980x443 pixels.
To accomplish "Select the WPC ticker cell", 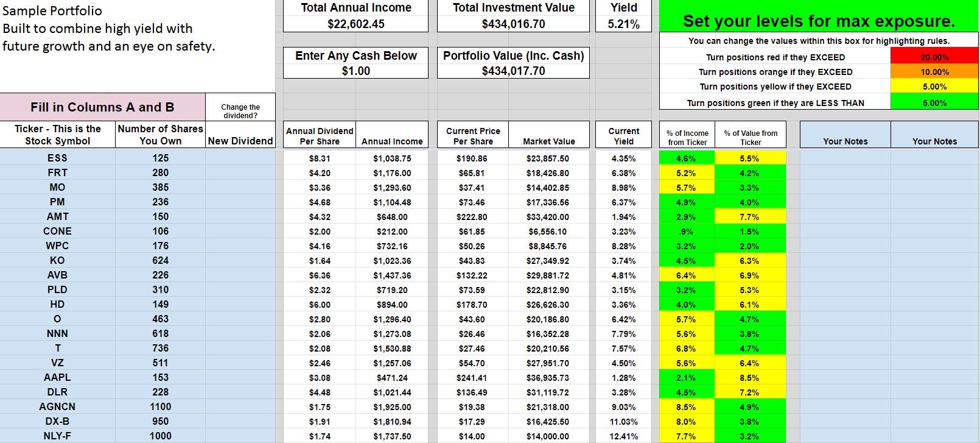I will point(57,246).
